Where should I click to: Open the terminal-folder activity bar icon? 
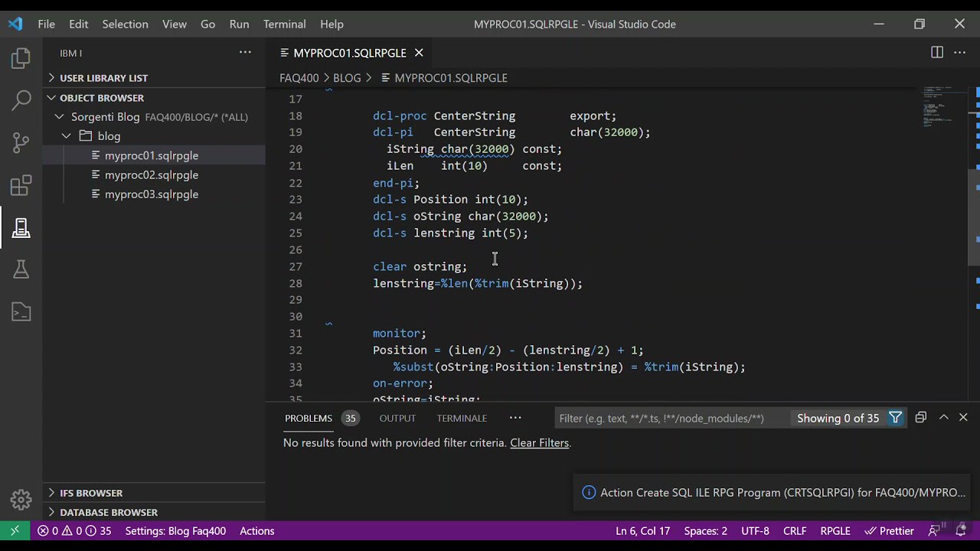pos(21,311)
